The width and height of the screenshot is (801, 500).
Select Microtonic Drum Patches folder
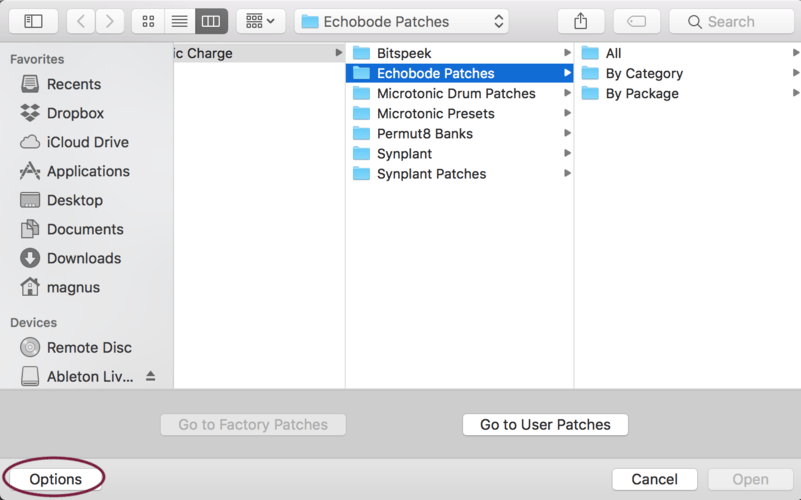459,93
